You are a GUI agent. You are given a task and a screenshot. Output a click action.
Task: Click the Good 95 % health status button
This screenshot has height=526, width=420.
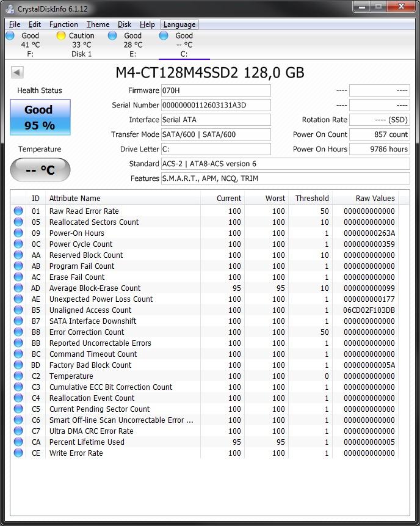click(x=40, y=117)
